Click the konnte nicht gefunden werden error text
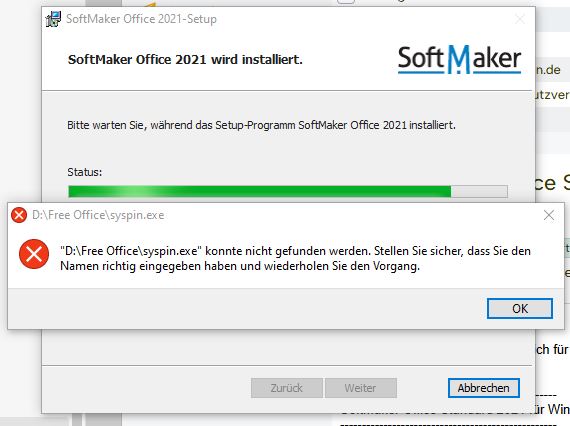This screenshot has height=426, width=570. 295,258
